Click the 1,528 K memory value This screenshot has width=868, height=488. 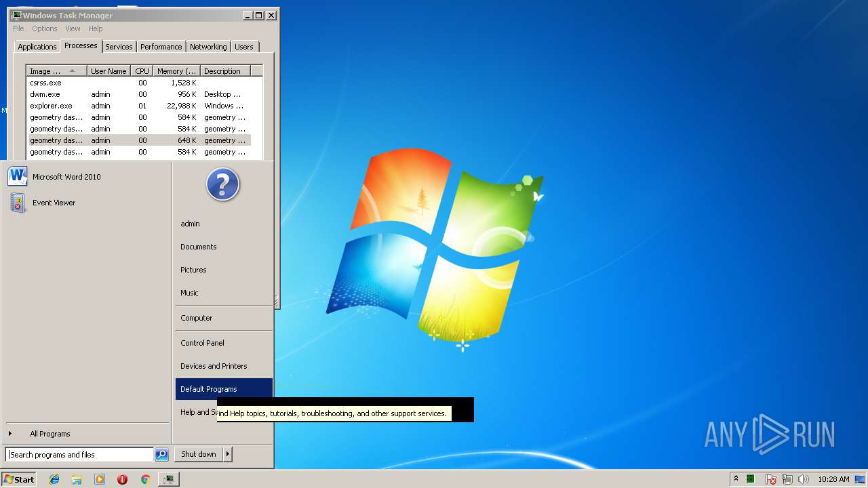pos(184,83)
